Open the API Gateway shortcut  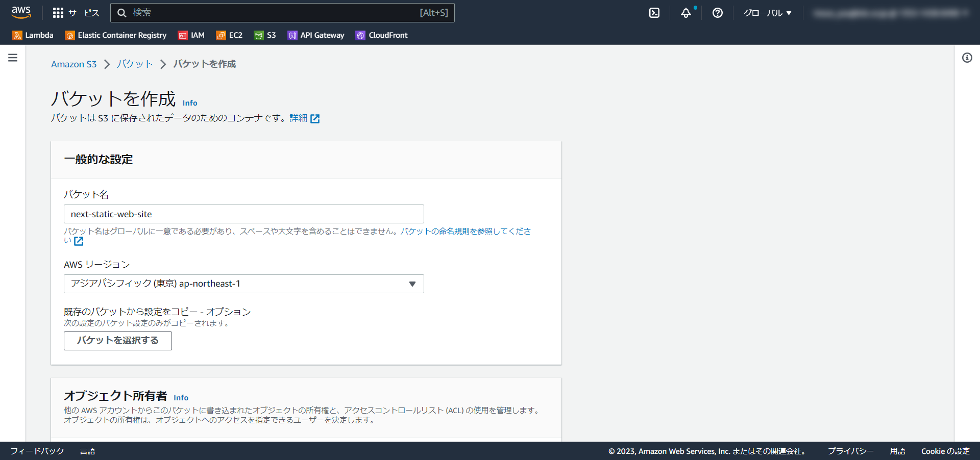(316, 35)
